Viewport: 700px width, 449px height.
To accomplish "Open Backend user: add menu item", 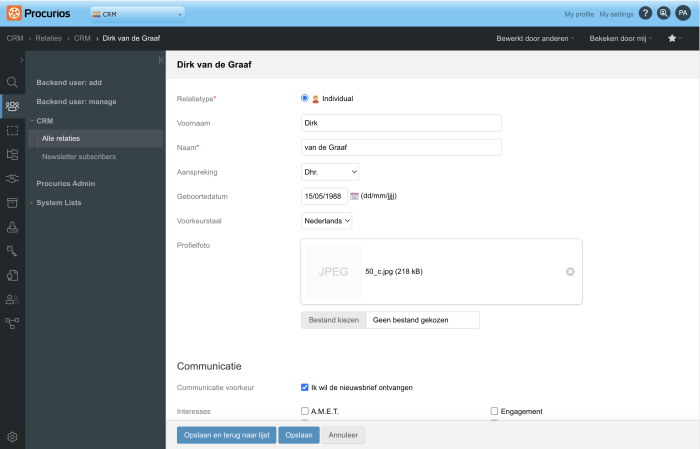I will (x=69, y=83).
